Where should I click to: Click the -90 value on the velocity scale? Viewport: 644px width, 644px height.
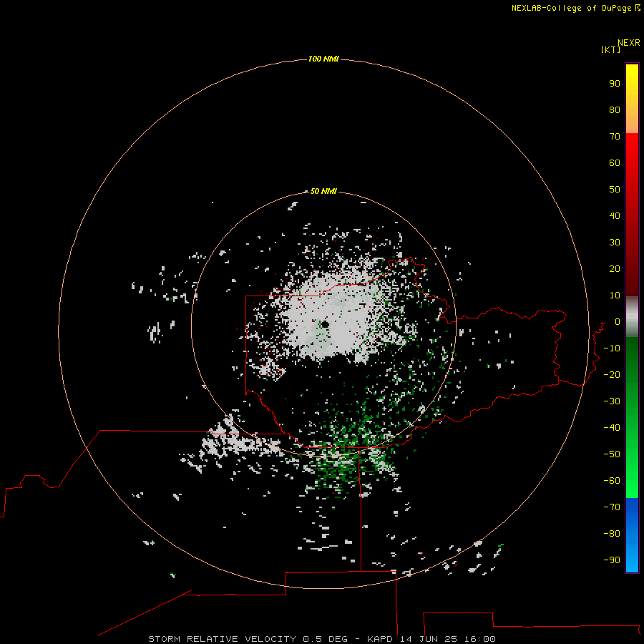[612, 560]
